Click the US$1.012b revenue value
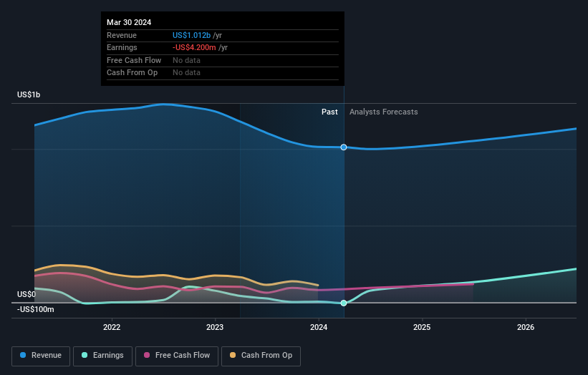The image size is (588, 375). [x=191, y=35]
